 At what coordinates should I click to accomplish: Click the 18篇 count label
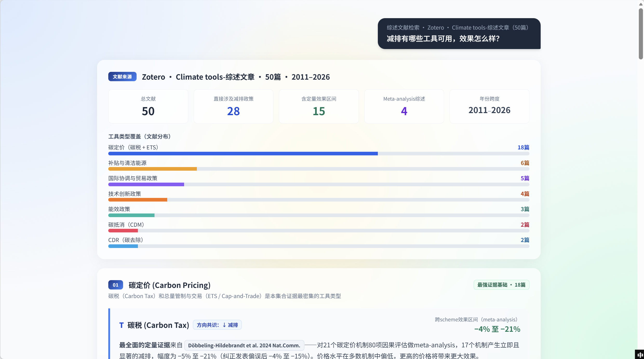523,147
